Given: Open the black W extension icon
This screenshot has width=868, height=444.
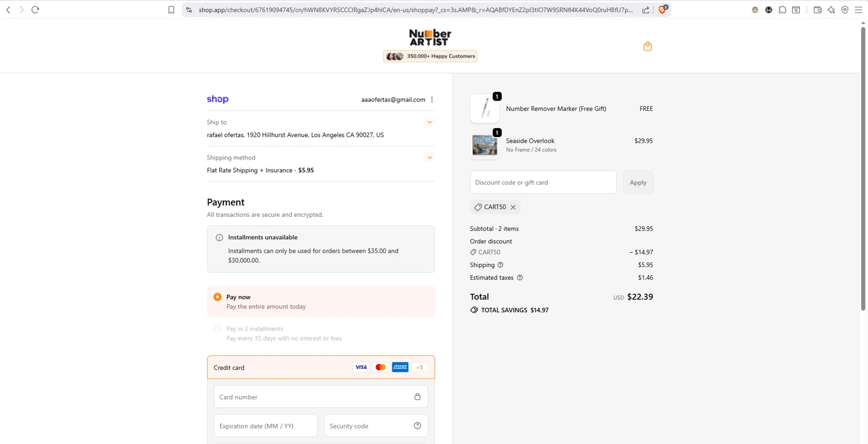Looking at the screenshot, I should click(768, 10).
